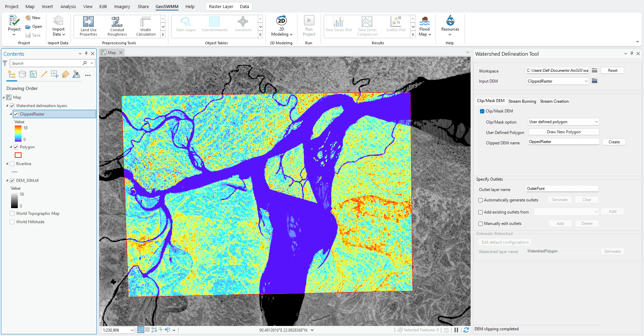Click the refresh icon in status bar
The width and height of the screenshot is (644, 336).
coord(466,330)
